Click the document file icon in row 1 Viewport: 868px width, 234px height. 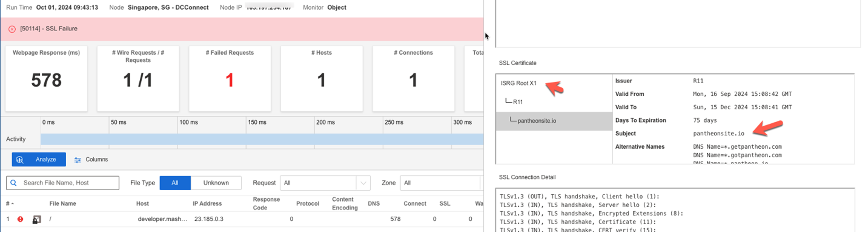[37, 220]
